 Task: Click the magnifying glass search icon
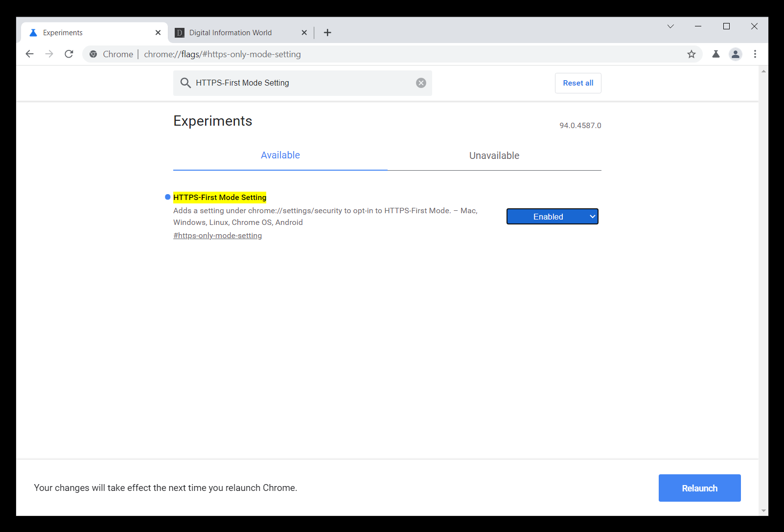(185, 83)
